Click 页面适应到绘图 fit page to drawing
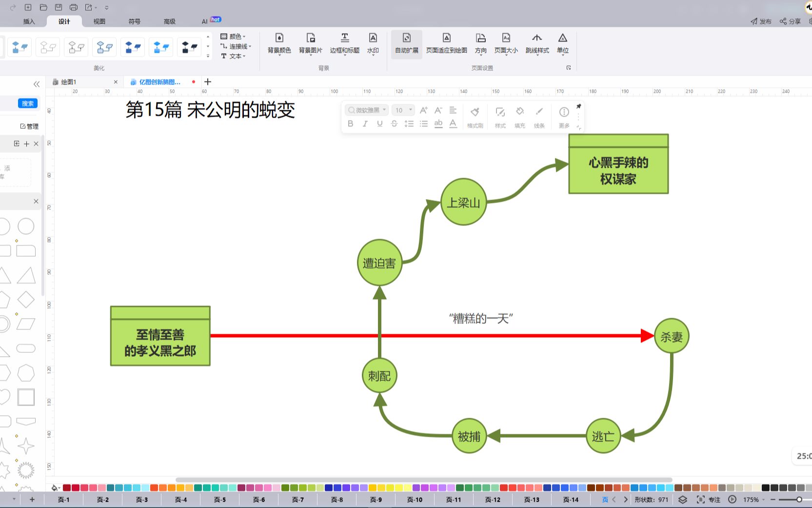 tap(447, 44)
